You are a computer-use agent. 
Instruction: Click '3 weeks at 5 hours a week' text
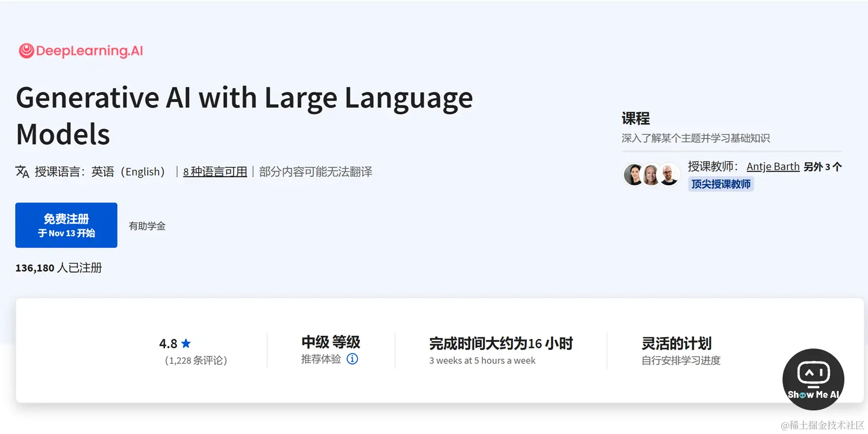point(482,361)
